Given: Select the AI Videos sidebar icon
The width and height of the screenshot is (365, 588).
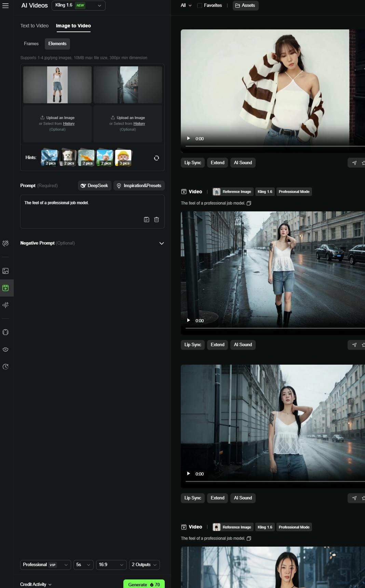Looking at the screenshot, I should pos(5,288).
